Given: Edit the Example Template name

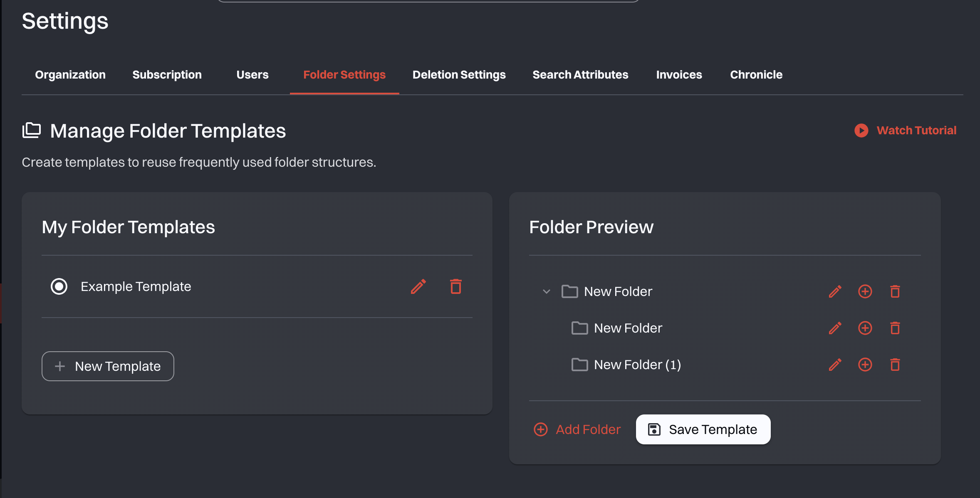Looking at the screenshot, I should pos(418,286).
